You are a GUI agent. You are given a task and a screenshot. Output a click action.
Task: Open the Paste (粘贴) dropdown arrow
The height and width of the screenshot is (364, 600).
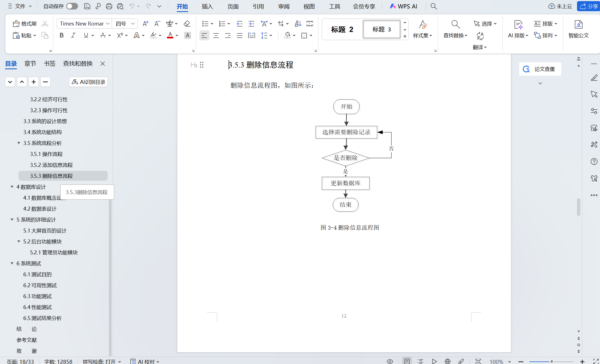[x=35, y=36]
